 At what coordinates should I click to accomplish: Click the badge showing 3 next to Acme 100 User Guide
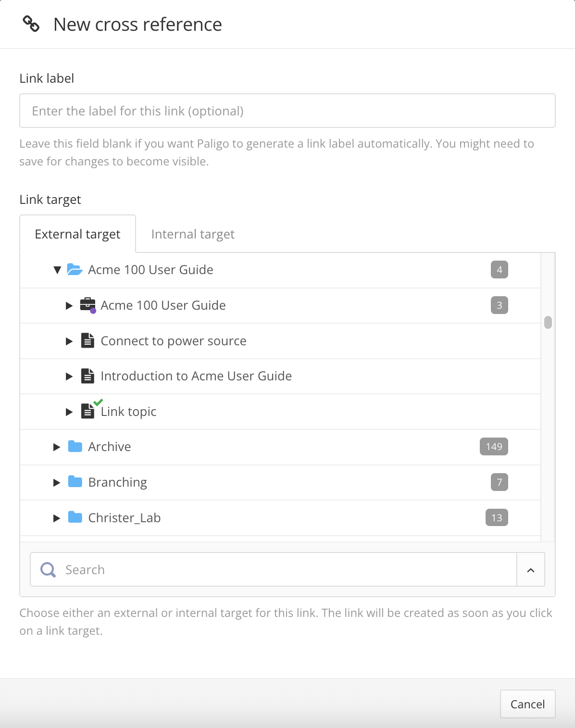500,305
